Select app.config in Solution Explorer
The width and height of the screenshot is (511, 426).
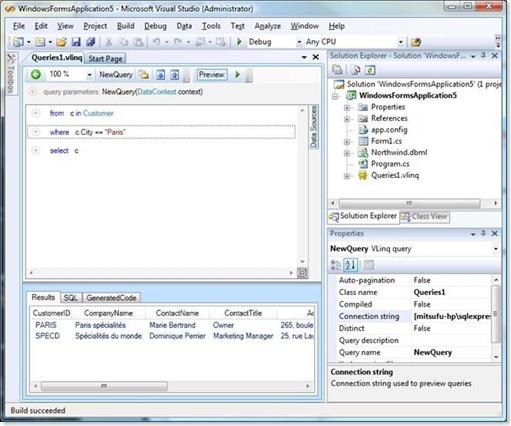[x=389, y=130]
